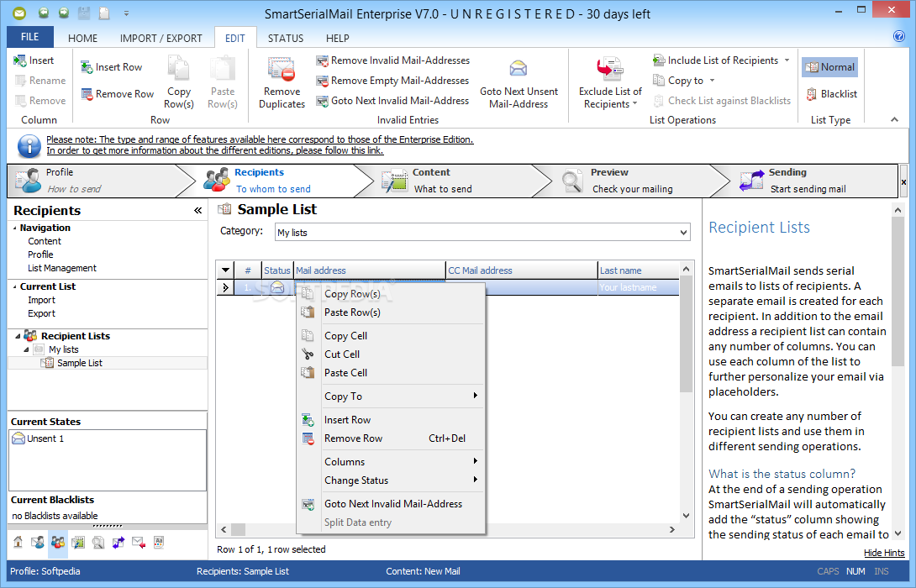The image size is (916, 588).
Task: Click the new document icon in the quick access toolbar
Action: point(104,13)
